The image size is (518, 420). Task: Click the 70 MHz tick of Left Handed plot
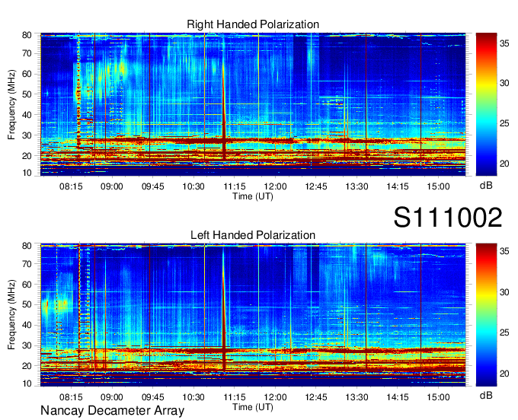click(27, 264)
